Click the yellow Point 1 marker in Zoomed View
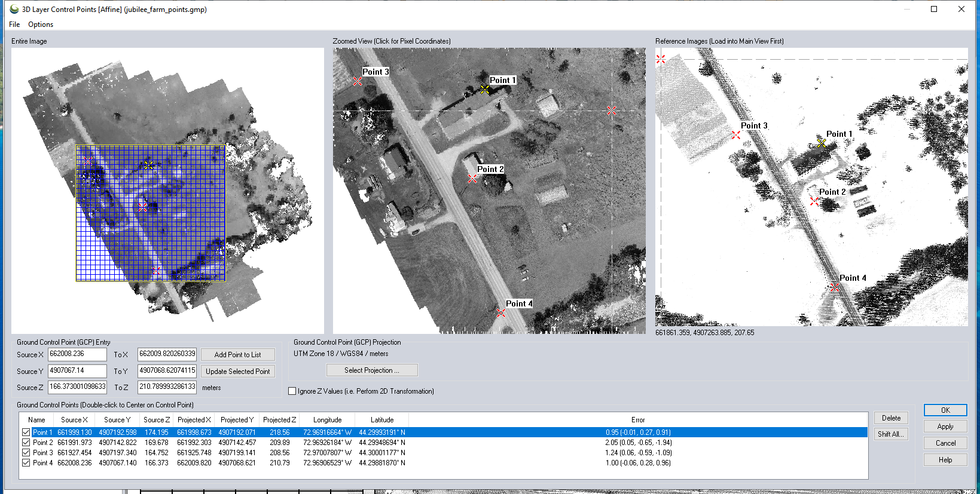Viewport: 980px width, 494px height. 485,90
